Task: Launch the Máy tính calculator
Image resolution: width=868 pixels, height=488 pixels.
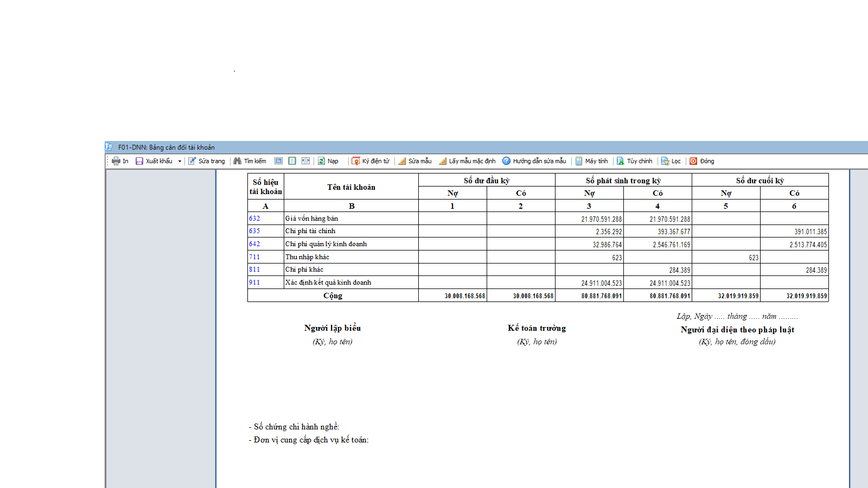Action: [592, 161]
